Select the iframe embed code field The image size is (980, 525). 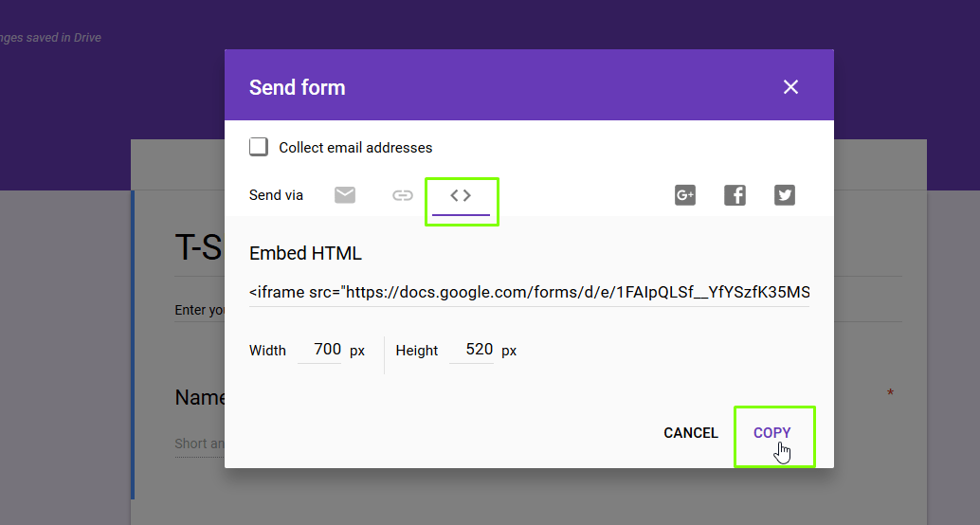click(530, 292)
